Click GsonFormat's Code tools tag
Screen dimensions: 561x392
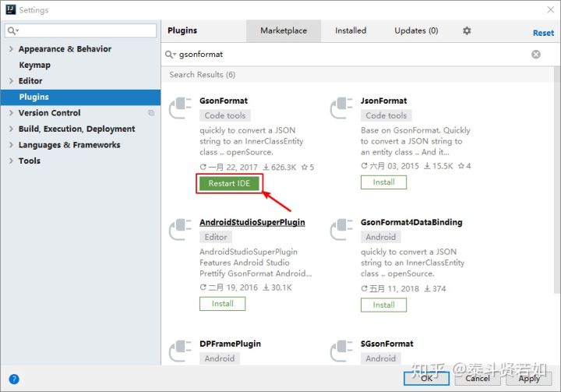click(x=225, y=115)
